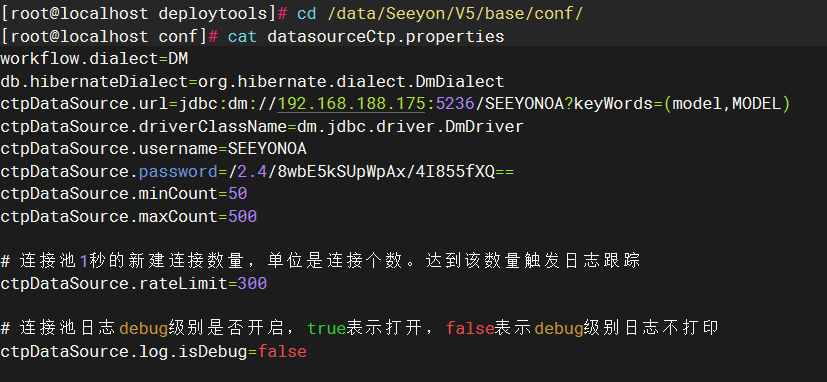
Task: Click the underlined IP address 192.168.188.175
Action: (351, 104)
